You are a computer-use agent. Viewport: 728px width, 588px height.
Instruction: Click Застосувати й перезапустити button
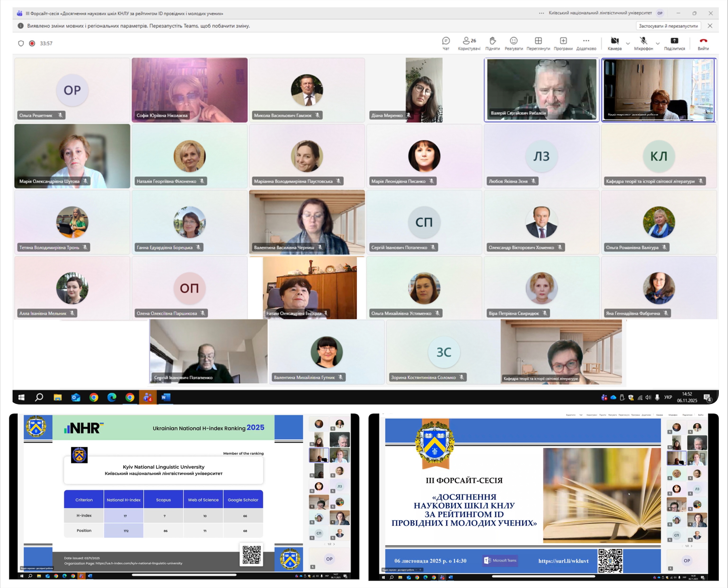click(668, 26)
